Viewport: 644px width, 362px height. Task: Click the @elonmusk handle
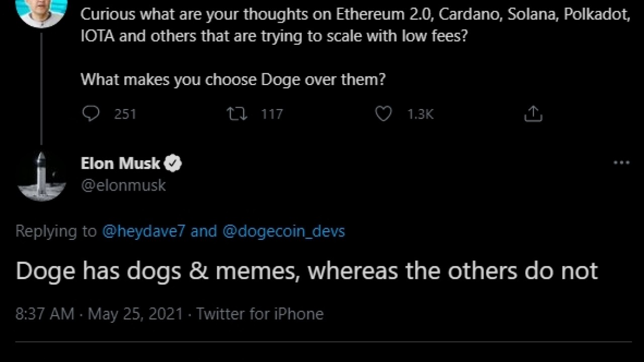[123, 186]
